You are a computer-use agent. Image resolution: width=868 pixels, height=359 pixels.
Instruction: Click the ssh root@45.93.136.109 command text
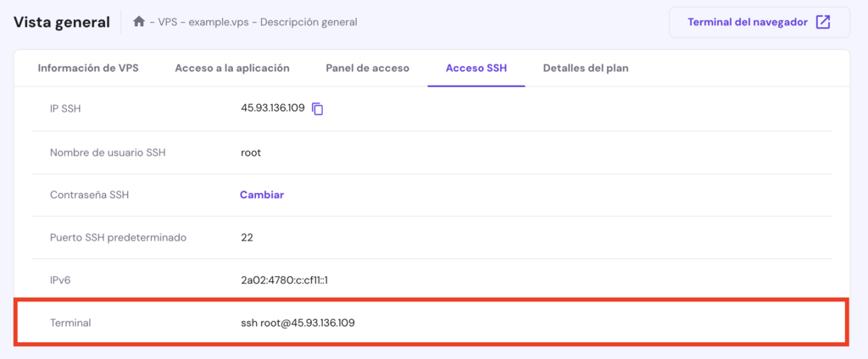[298, 323]
